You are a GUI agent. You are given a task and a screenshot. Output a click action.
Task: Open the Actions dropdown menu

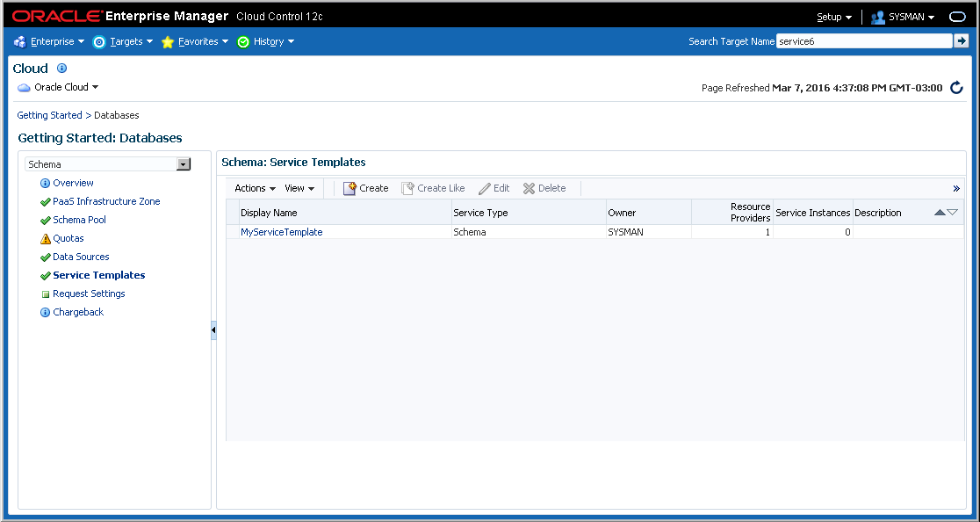point(255,188)
